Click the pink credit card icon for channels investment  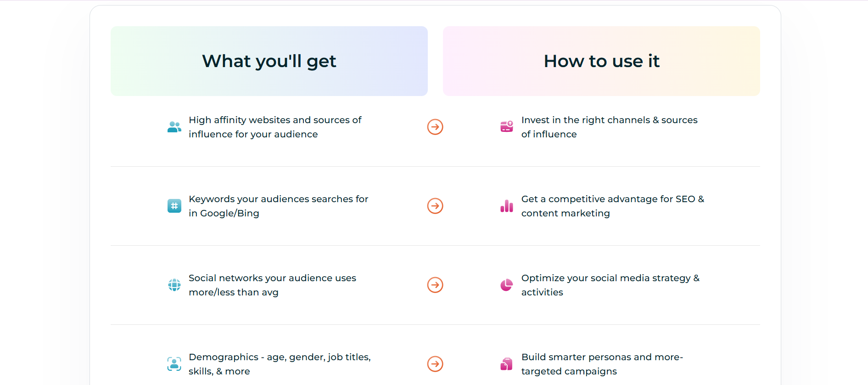[x=506, y=127]
